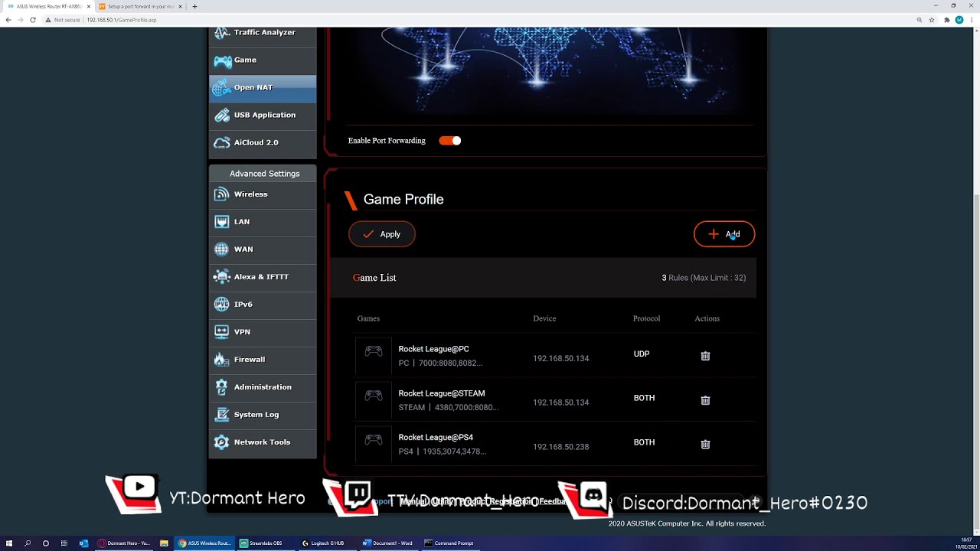This screenshot has width=980, height=551.
Task: Click the LAN icon in Advanced Settings
Action: 222,222
